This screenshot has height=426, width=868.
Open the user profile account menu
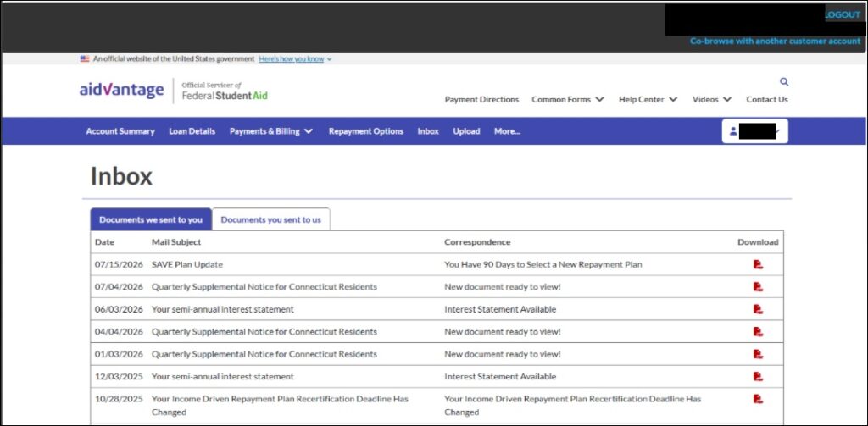click(x=754, y=131)
